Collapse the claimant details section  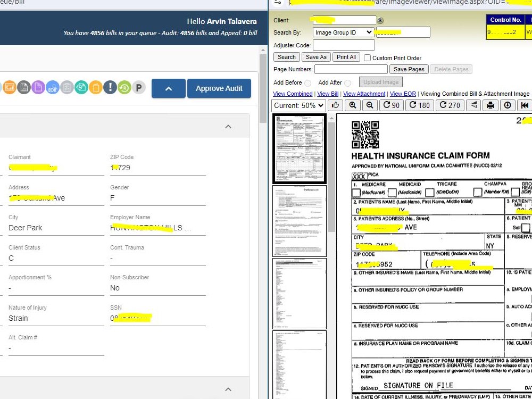point(228,127)
